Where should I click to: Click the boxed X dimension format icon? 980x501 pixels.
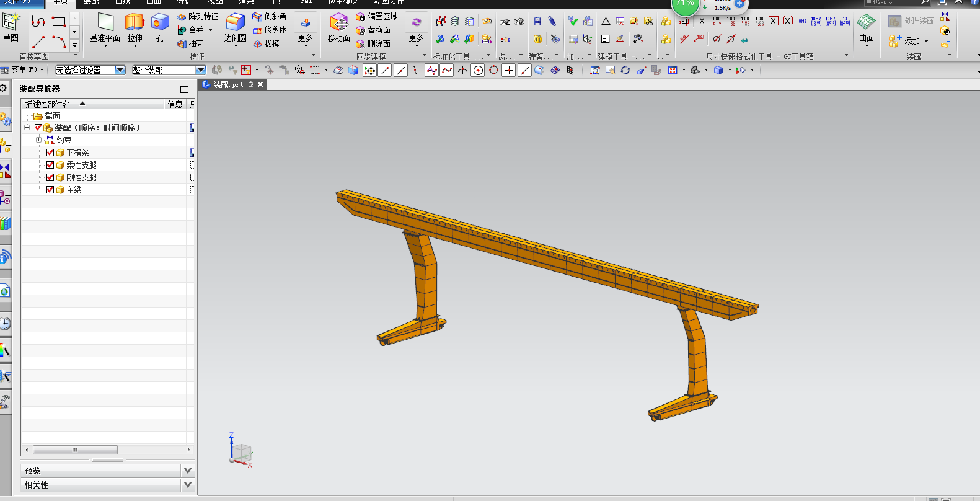(774, 21)
